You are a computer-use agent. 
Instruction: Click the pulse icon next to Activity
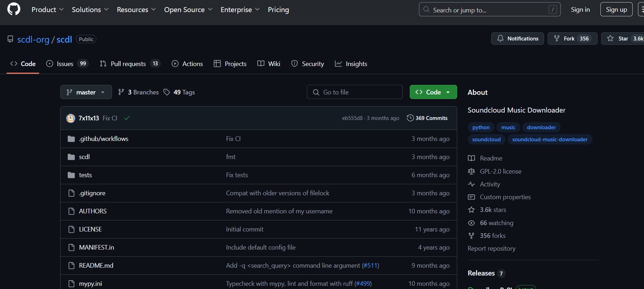tap(471, 184)
